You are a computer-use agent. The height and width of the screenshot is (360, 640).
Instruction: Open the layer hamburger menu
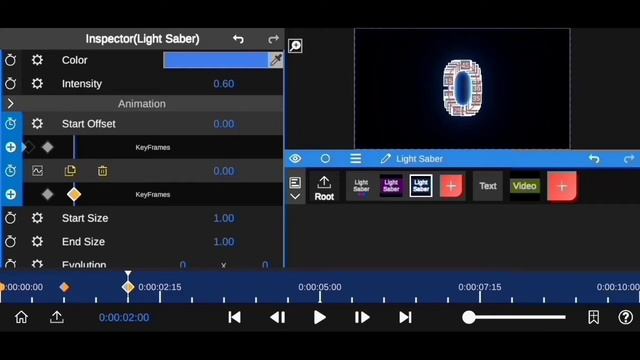(x=356, y=158)
